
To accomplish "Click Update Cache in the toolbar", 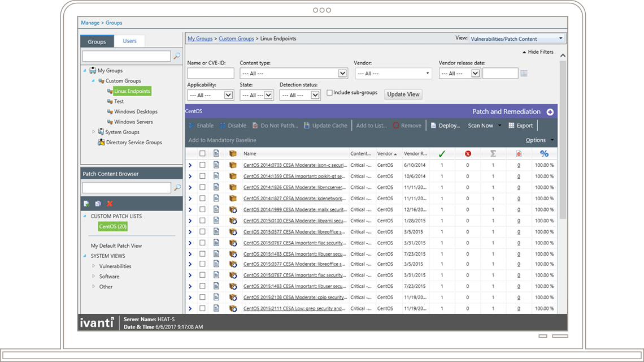I will tap(326, 126).
